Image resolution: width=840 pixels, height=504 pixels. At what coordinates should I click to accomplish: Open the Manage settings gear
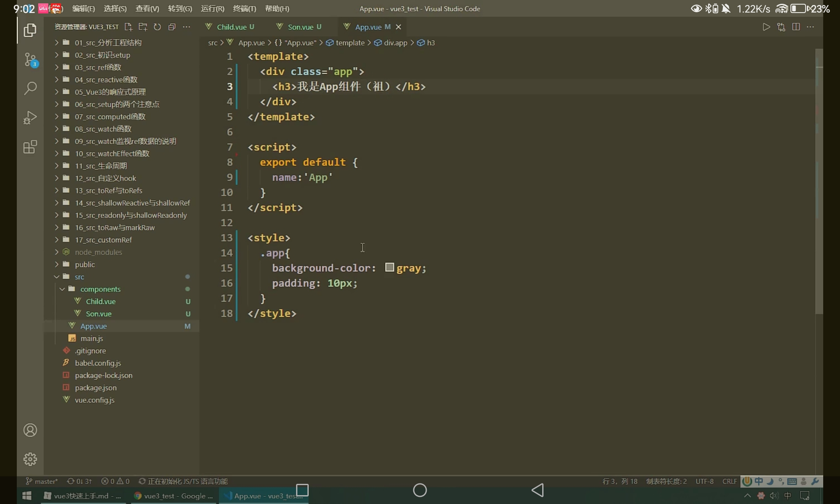pos(30,459)
